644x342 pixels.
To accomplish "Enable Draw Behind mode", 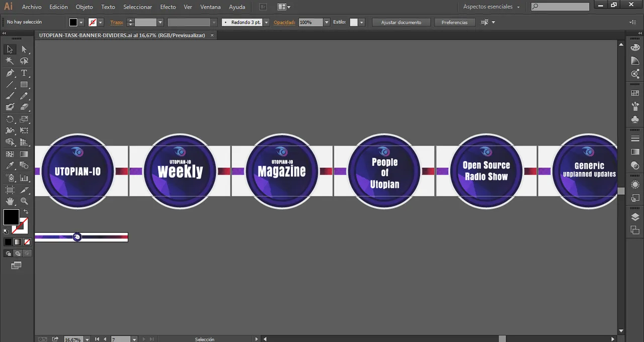I will pos(18,253).
